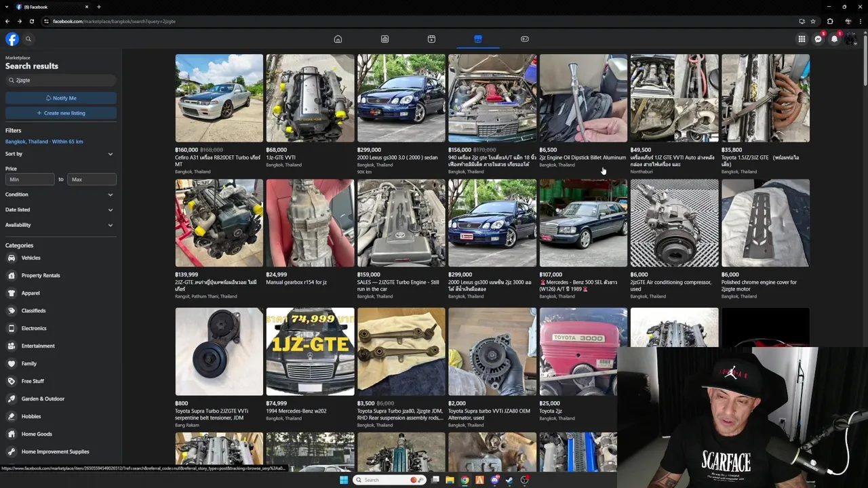The height and width of the screenshot is (488, 868).
Task: Click Create new listing button
Action: tap(61, 113)
